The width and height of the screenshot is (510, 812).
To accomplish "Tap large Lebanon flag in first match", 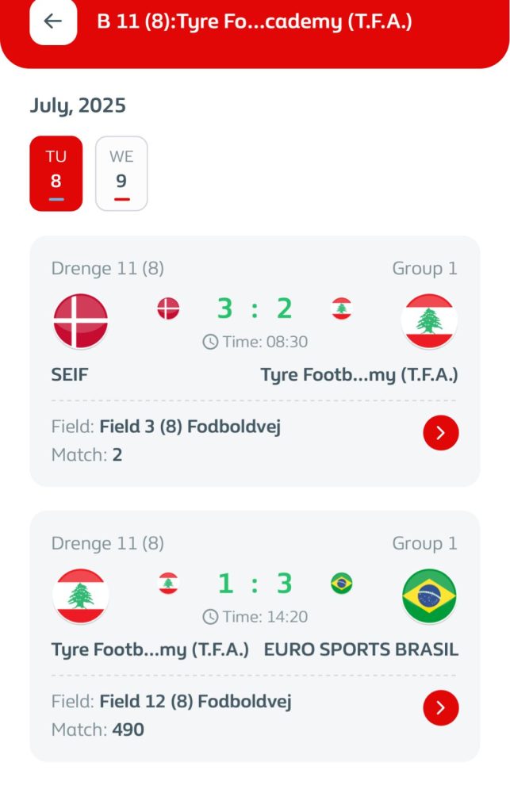I will tap(429, 320).
